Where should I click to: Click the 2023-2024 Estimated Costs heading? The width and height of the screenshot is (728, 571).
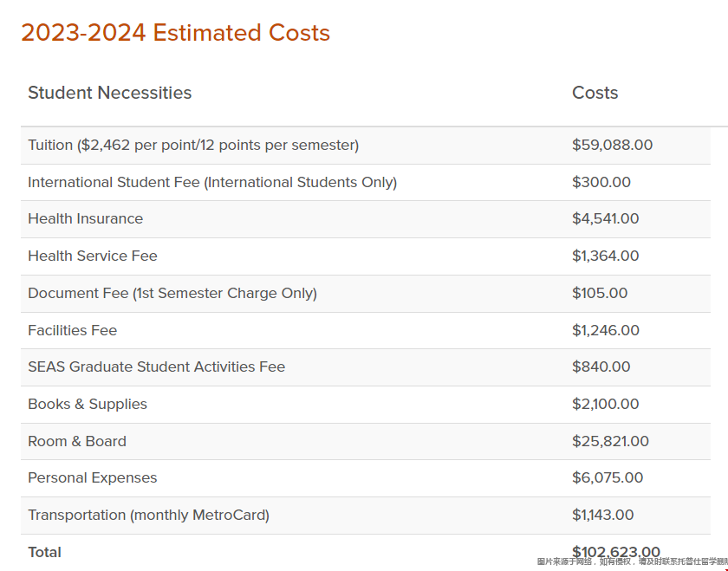(175, 33)
